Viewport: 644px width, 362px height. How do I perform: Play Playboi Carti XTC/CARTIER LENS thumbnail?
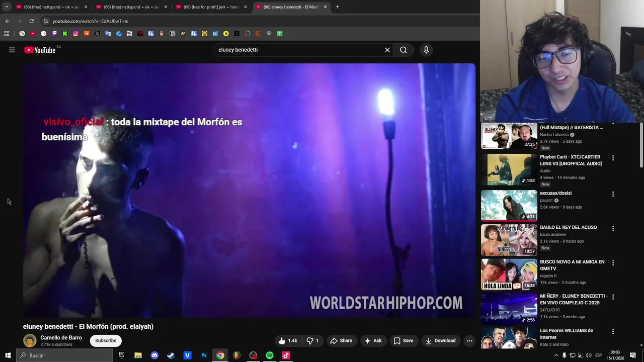[509, 170]
